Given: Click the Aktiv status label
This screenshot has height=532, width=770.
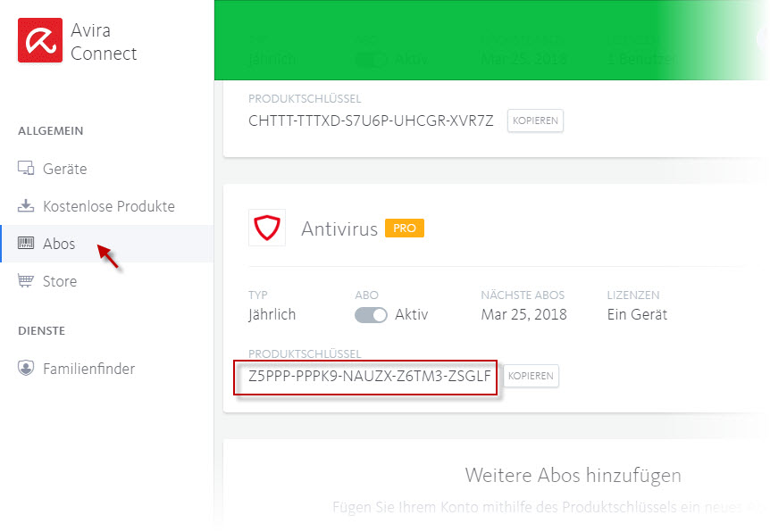Looking at the screenshot, I should click(412, 314).
